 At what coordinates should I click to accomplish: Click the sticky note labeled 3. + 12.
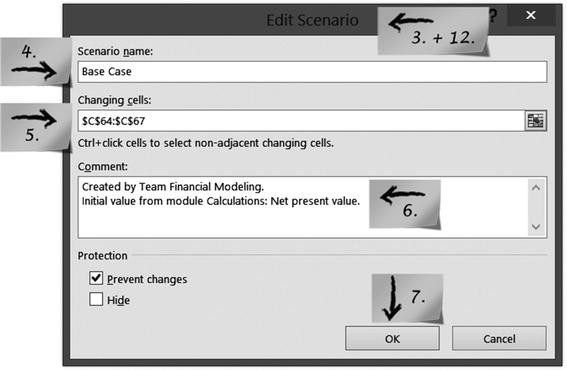click(x=433, y=31)
